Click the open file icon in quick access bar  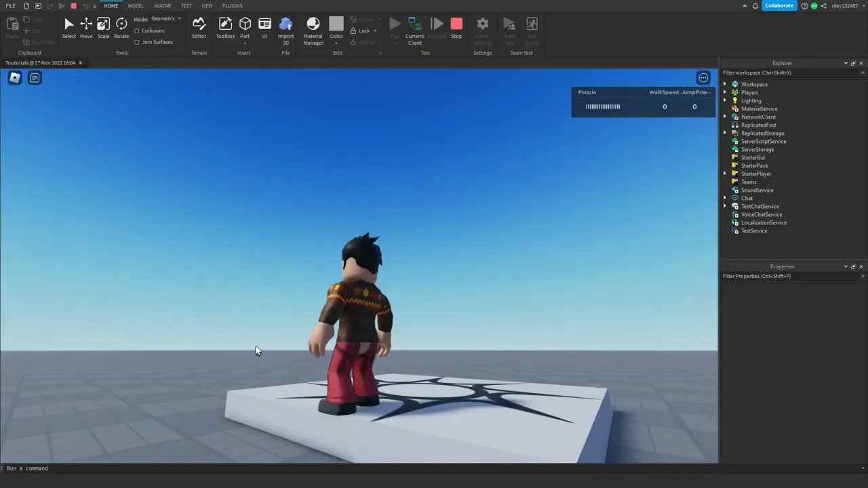tap(38, 5)
